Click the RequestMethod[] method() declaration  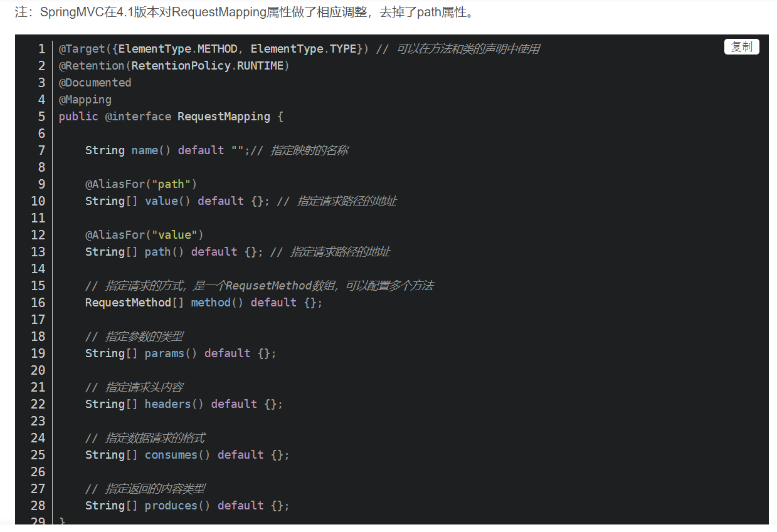[x=204, y=303]
